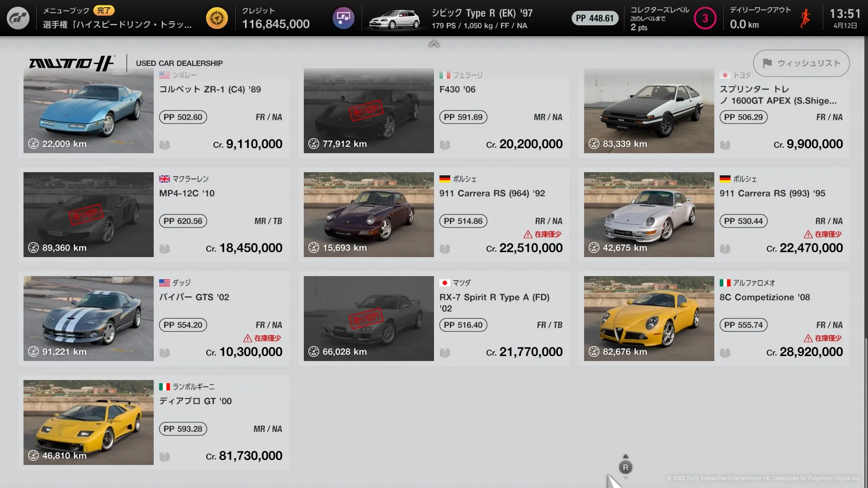The width and height of the screenshot is (868, 488).
Task: Select the Sprinter Trueno 1600GT APEX listing
Action: click(714, 111)
